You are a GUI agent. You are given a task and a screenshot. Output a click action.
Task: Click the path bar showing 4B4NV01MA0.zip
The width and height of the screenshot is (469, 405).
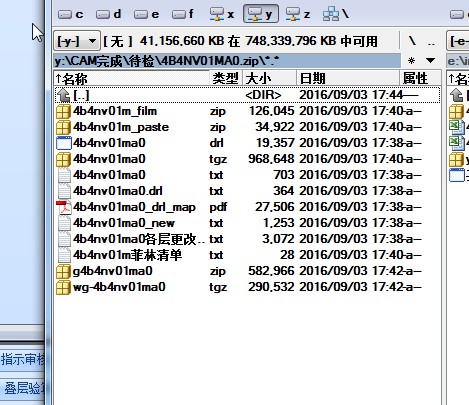point(227,61)
